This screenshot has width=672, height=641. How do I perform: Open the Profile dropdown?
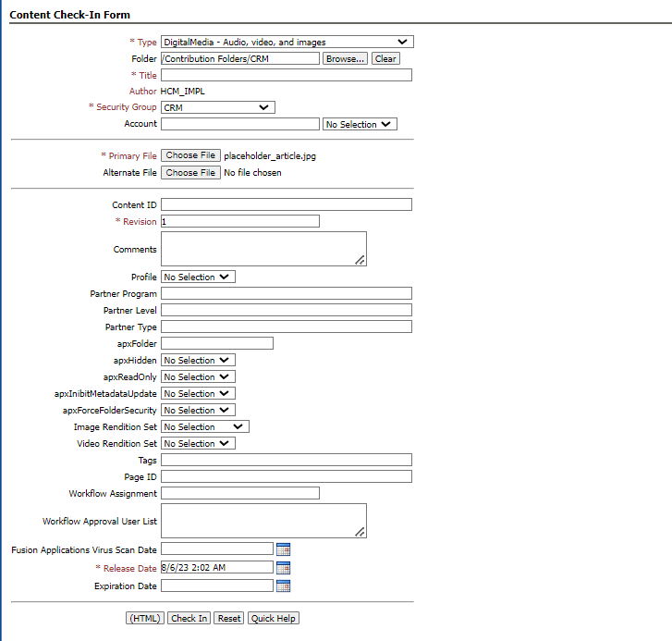tap(198, 277)
